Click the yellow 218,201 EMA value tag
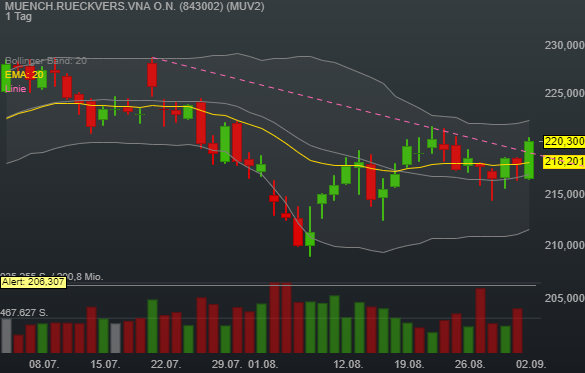 pyautogui.click(x=564, y=162)
